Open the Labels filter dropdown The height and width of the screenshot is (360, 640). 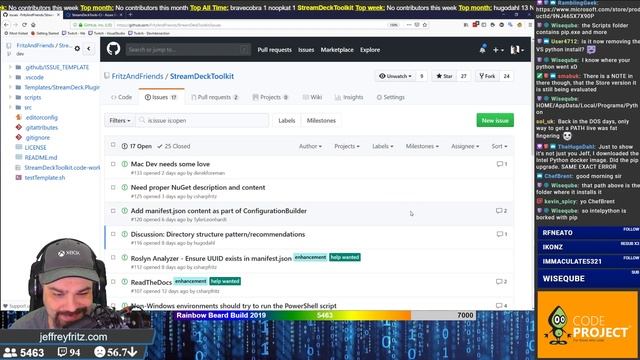pyautogui.click(x=383, y=146)
